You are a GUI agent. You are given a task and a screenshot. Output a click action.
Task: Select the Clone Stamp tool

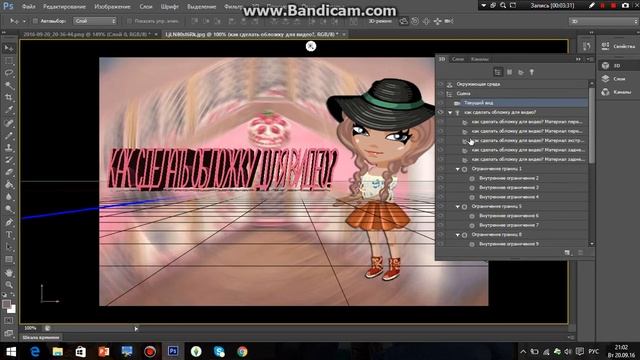9,147
